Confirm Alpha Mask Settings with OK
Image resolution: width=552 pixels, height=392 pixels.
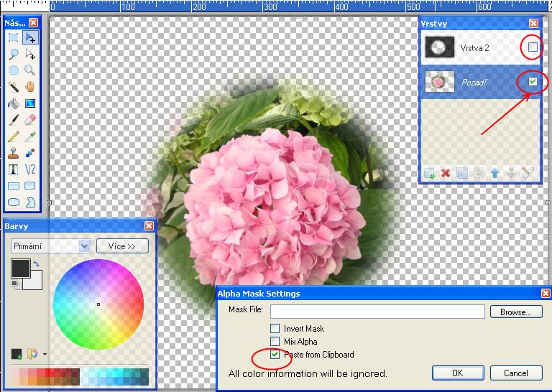[x=457, y=373]
